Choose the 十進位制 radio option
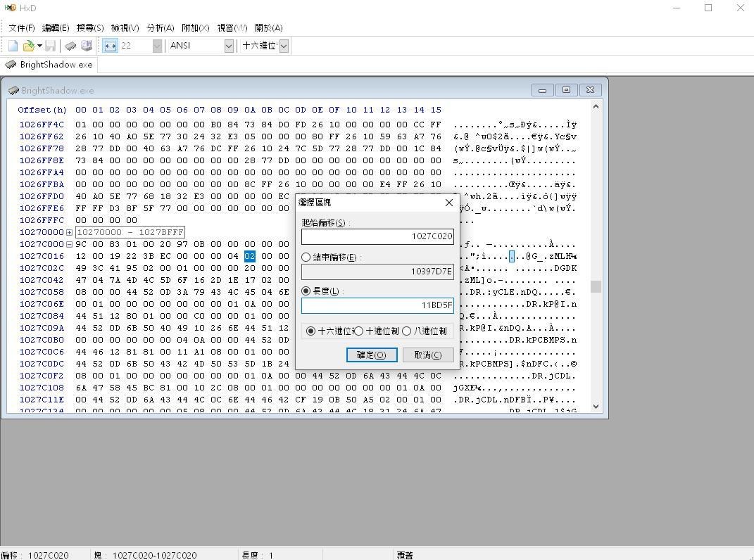This screenshot has height=560, width=754. [359, 331]
